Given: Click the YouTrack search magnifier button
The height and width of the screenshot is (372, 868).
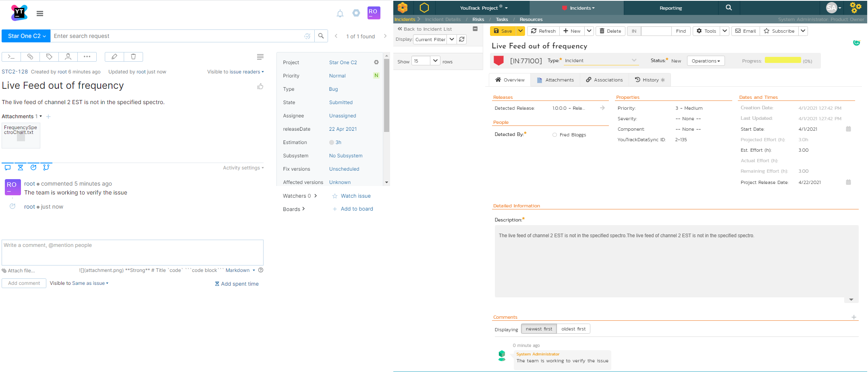Looking at the screenshot, I should tap(321, 36).
